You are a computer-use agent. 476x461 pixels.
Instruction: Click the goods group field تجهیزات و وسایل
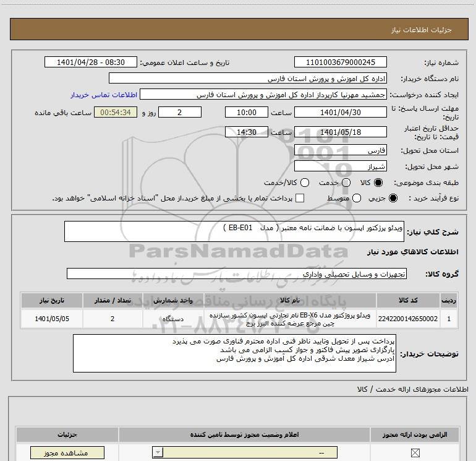(237, 274)
